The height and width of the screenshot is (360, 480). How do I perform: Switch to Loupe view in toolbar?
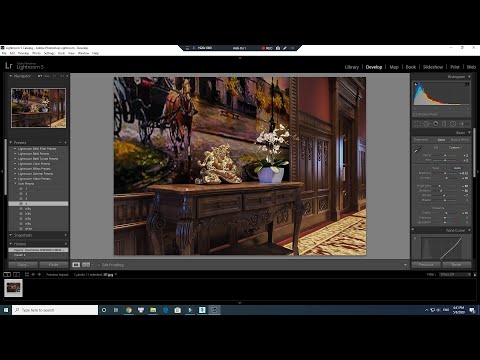tap(76, 265)
